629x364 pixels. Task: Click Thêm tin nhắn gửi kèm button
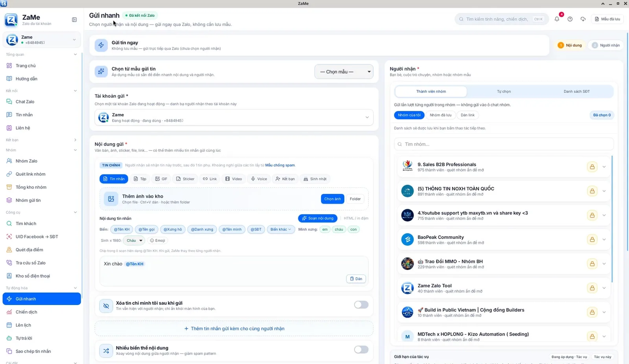(x=234, y=329)
